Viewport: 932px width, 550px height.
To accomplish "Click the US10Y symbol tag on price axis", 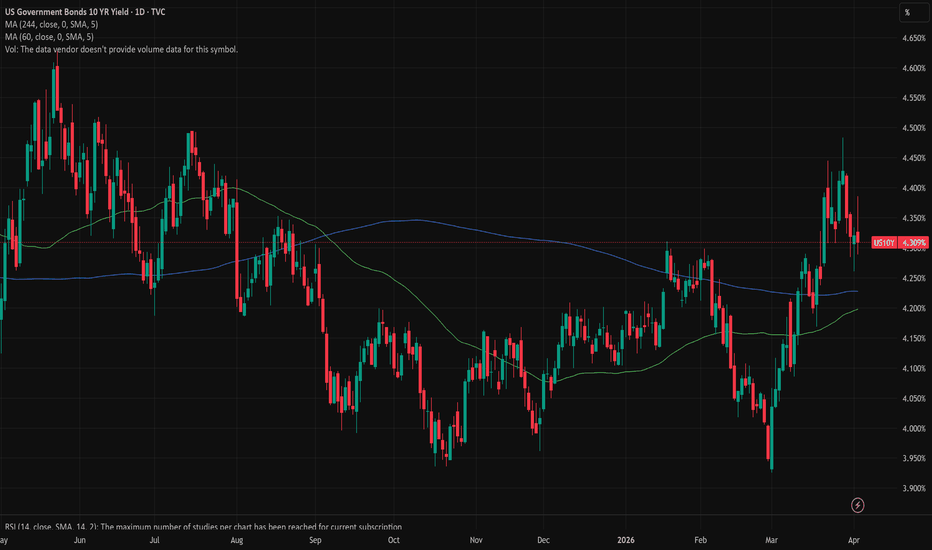I will (884, 242).
